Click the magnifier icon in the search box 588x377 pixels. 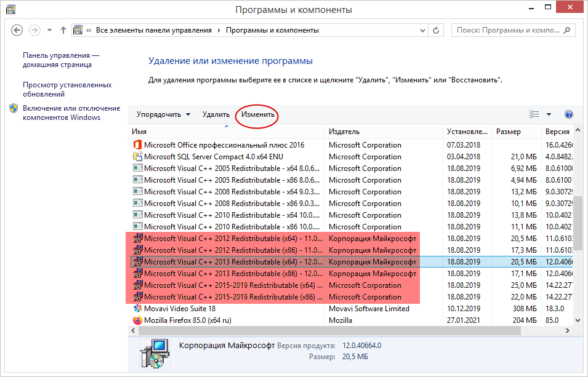pyautogui.click(x=567, y=30)
